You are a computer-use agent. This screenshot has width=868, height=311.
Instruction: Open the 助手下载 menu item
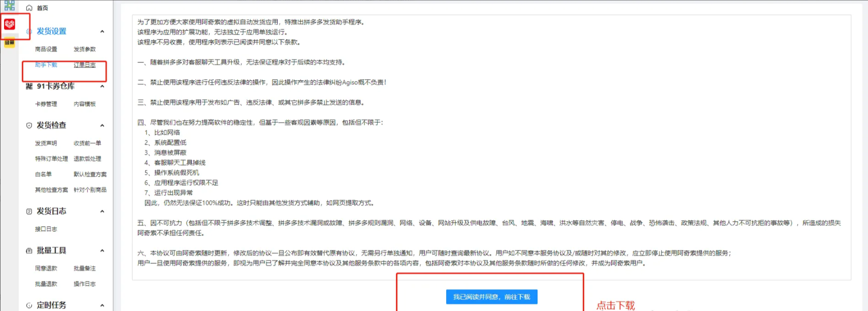(x=46, y=65)
